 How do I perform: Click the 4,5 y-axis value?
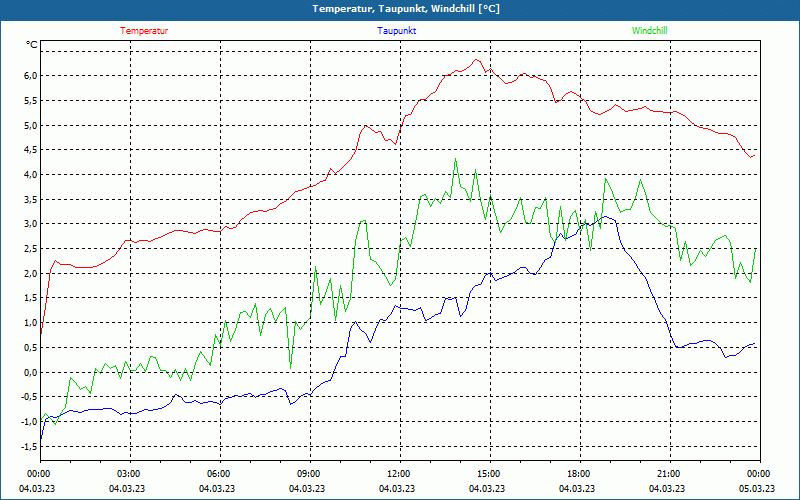(x=31, y=150)
